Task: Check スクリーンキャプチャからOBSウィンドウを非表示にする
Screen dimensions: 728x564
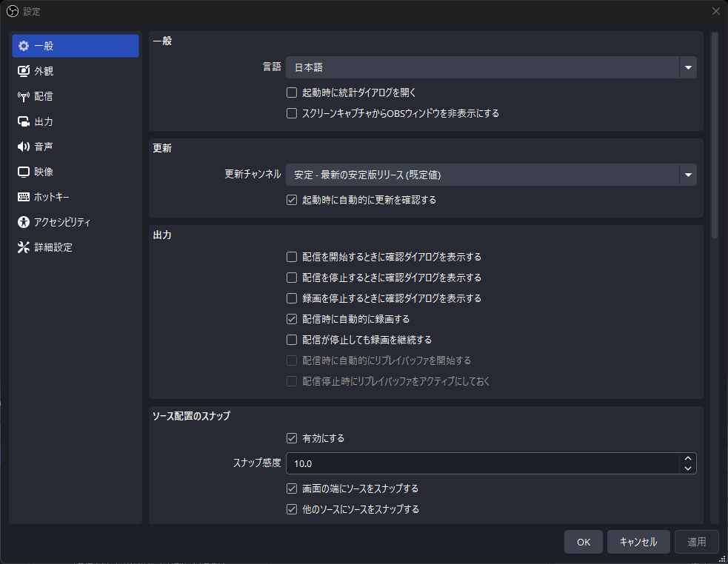Action: pyautogui.click(x=292, y=113)
